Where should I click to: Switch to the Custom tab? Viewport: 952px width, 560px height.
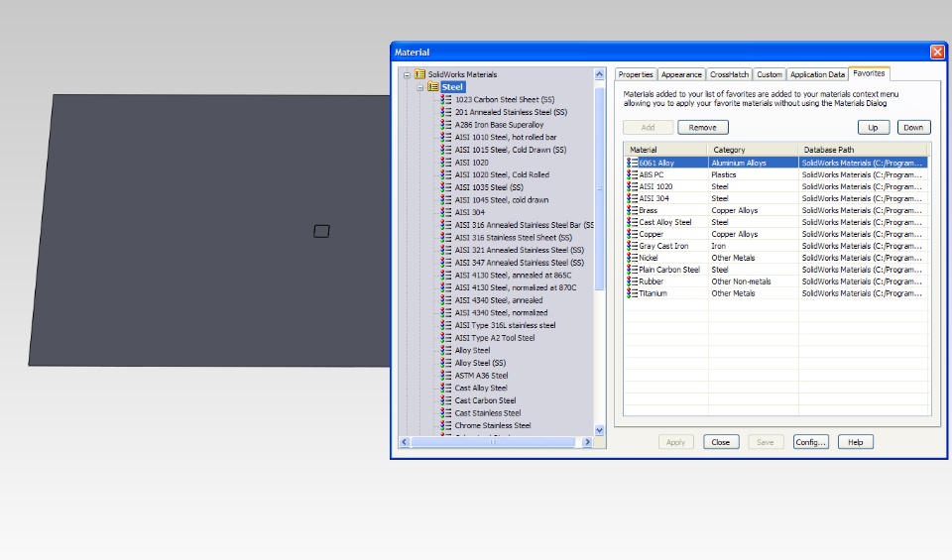(770, 74)
